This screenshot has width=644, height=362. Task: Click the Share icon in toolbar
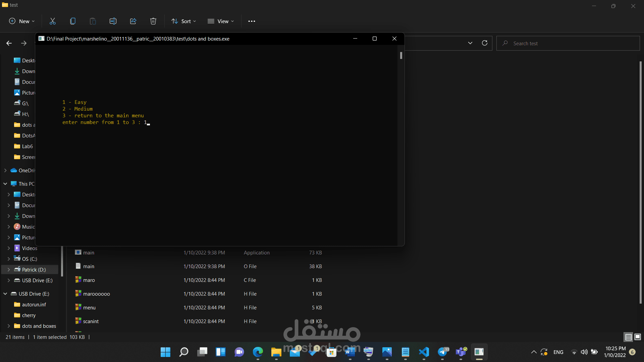point(133,21)
